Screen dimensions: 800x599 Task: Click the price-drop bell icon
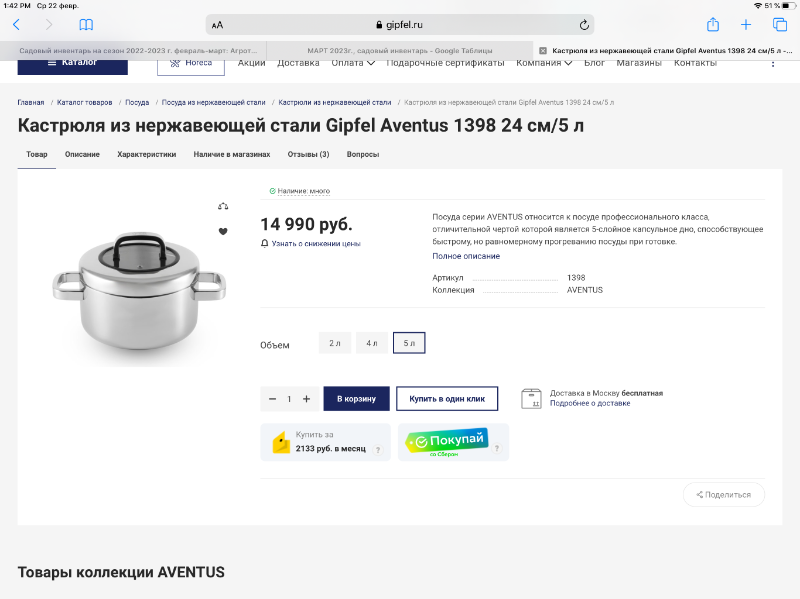point(264,243)
